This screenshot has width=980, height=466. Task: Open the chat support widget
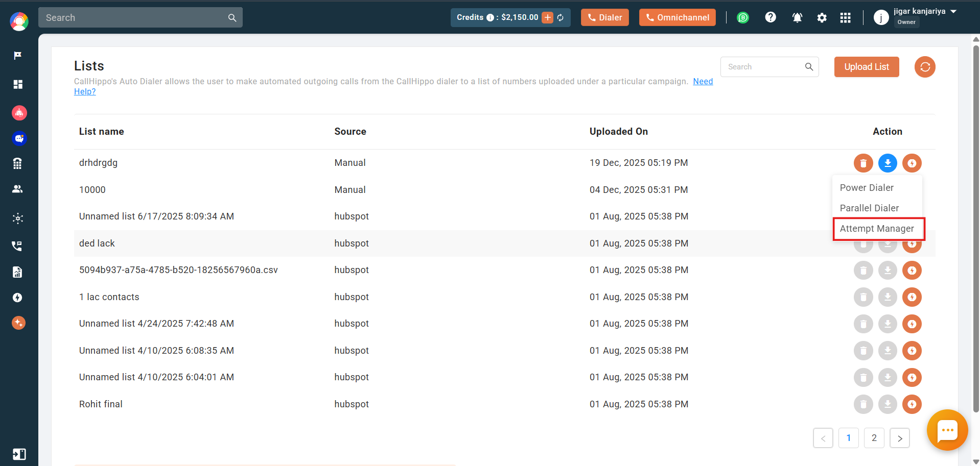pyautogui.click(x=947, y=430)
